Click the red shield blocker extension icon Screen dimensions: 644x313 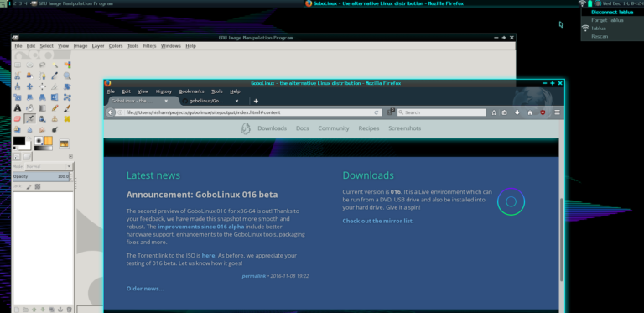click(543, 112)
